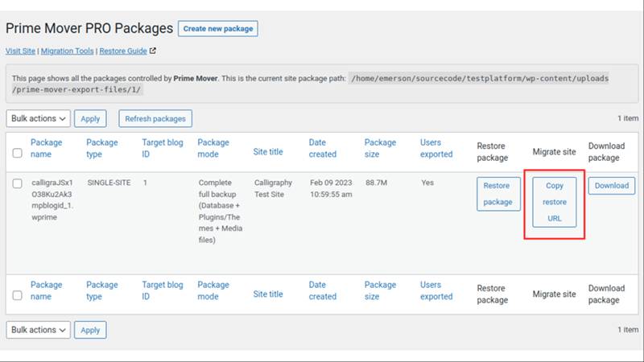
Task: Click top '1 item' count text
Action: coord(628,118)
